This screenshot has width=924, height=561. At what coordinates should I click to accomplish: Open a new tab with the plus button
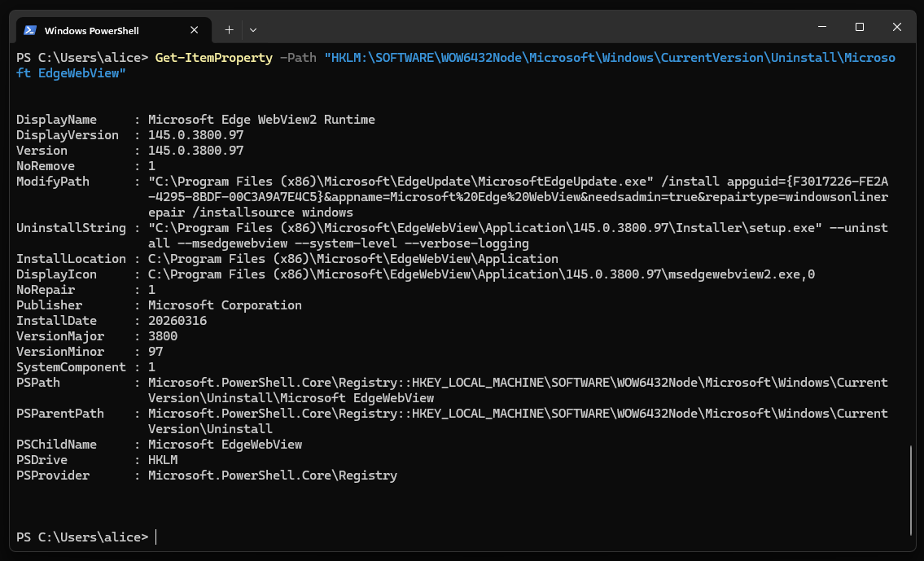(x=230, y=30)
